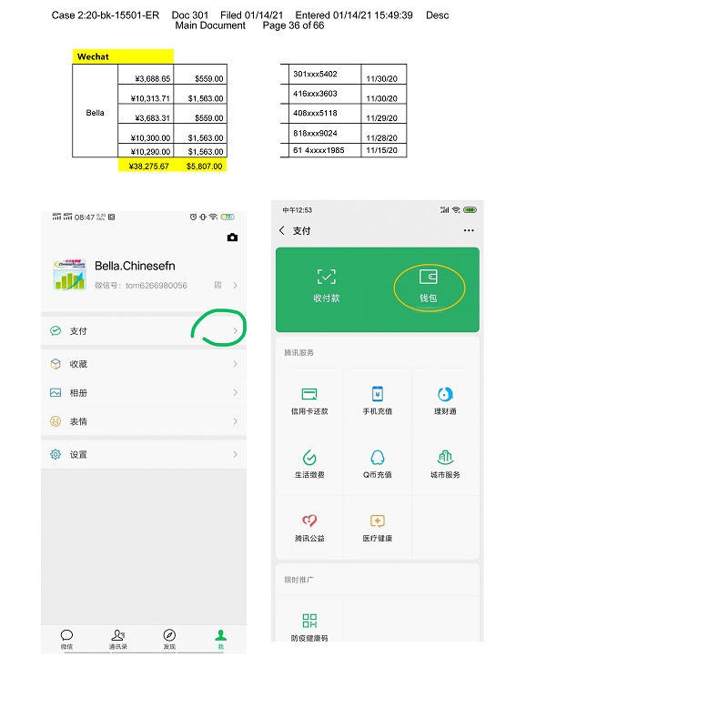
Task: Click alarm icon in left phone status bar
Action: tap(193, 217)
